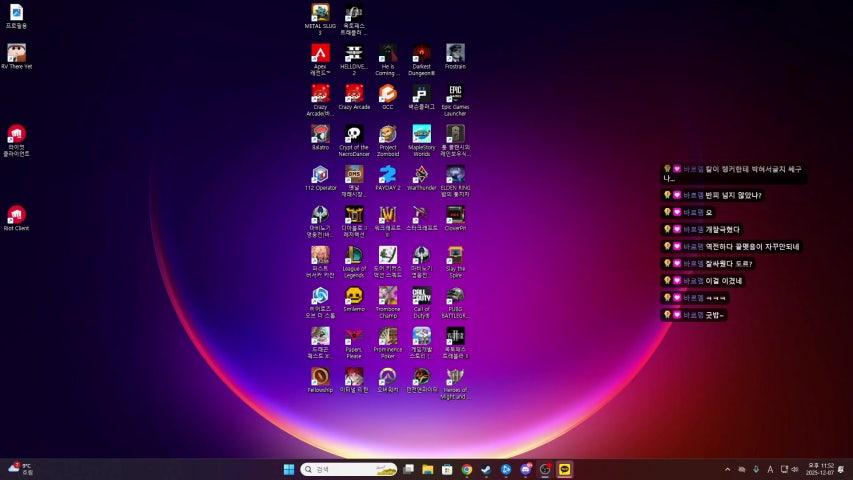Open the weather widget on the taskbar

point(20,469)
